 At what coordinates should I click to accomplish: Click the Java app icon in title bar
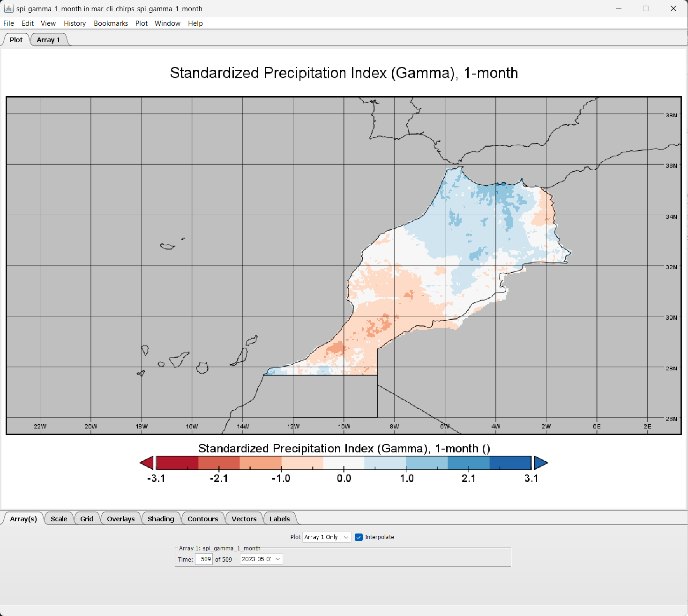(8, 8)
